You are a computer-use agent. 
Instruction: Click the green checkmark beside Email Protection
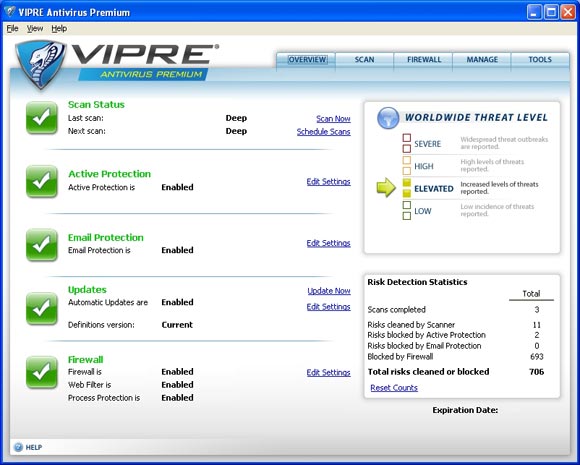pyautogui.click(x=42, y=245)
